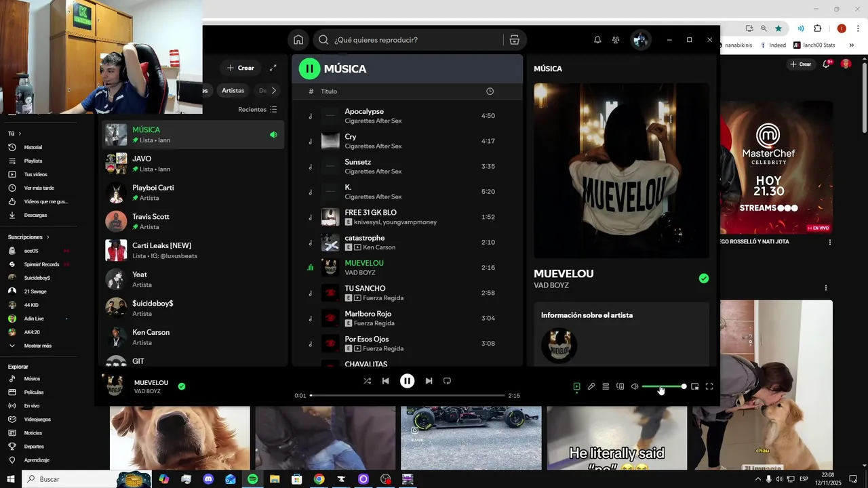
Task: Skip to the next track
Action: (x=429, y=381)
